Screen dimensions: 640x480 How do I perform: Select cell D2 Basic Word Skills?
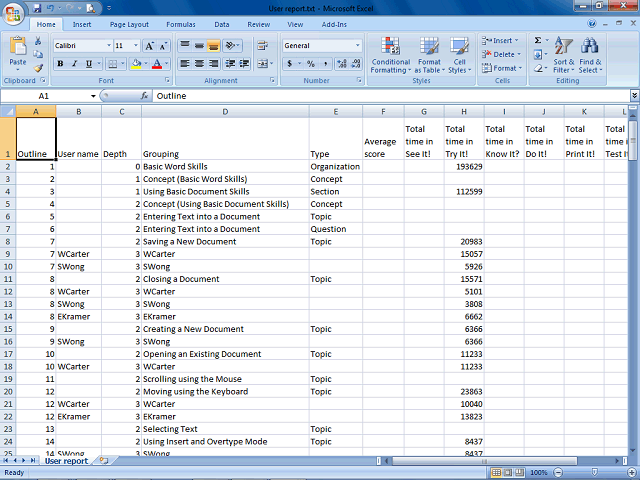pos(225,167)
